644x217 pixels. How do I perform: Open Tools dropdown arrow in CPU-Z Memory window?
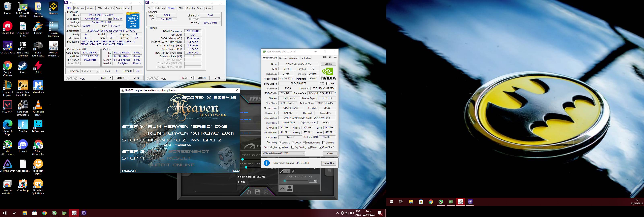click(x=192, y=78)
